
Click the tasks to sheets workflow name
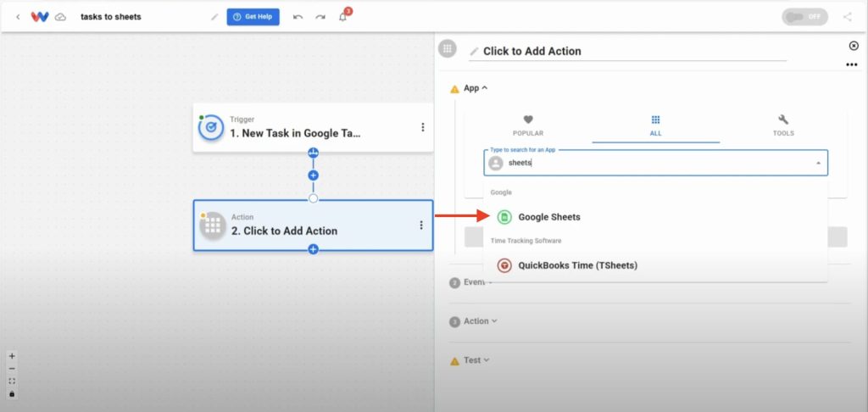tap(111, 17)
